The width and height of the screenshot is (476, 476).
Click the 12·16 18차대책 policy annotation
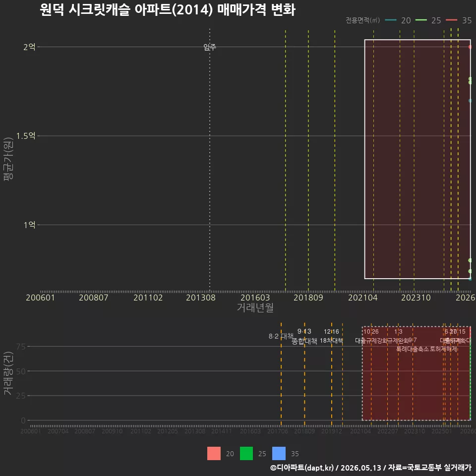click(331, 336)
